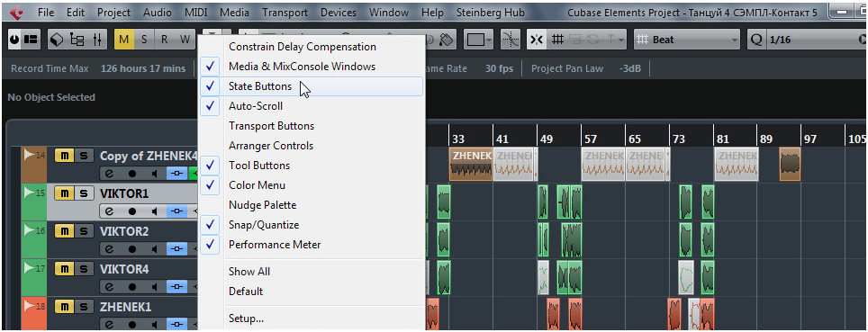This screenshot has width=868, height=332.
Task: Click the Cubase application logo icon
Action: [16, 13]
